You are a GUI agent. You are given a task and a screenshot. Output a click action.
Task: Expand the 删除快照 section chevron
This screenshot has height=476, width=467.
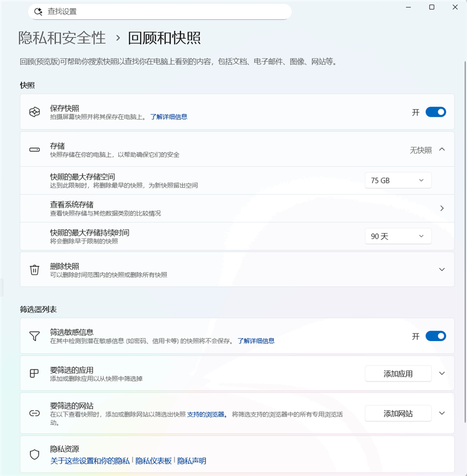pos(442,270)
